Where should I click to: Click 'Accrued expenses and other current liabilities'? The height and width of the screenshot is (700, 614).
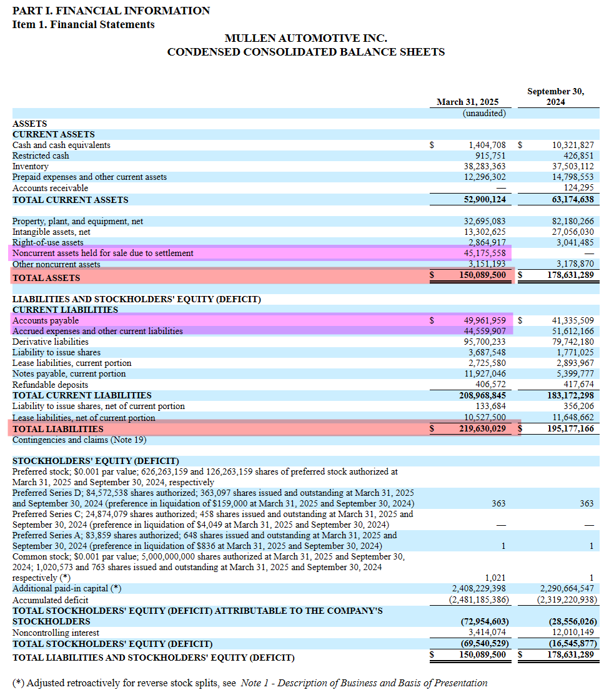coord(97,331)
